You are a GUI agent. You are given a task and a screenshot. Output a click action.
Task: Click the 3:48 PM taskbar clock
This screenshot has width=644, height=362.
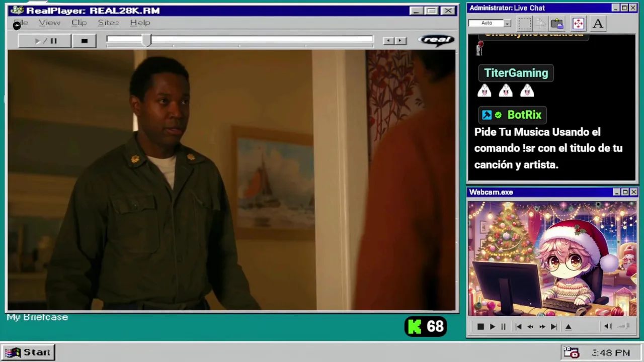coord(611,353)
